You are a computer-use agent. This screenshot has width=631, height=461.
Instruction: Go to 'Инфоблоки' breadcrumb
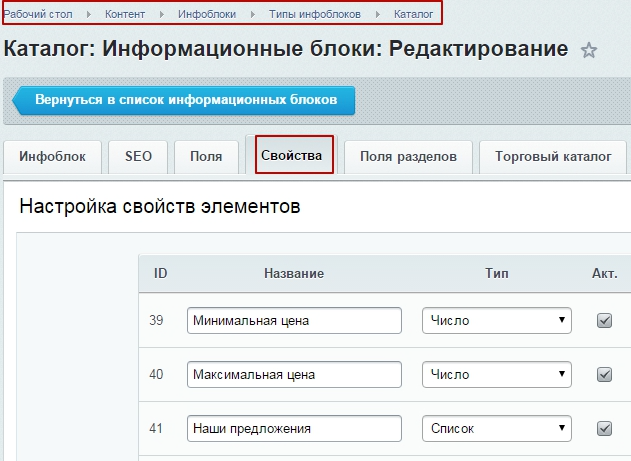[x=207, y=14]
